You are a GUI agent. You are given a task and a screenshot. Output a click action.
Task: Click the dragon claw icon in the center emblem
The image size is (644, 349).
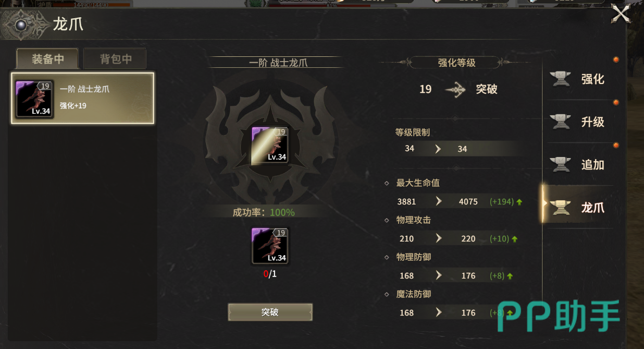tap(269, 145)
